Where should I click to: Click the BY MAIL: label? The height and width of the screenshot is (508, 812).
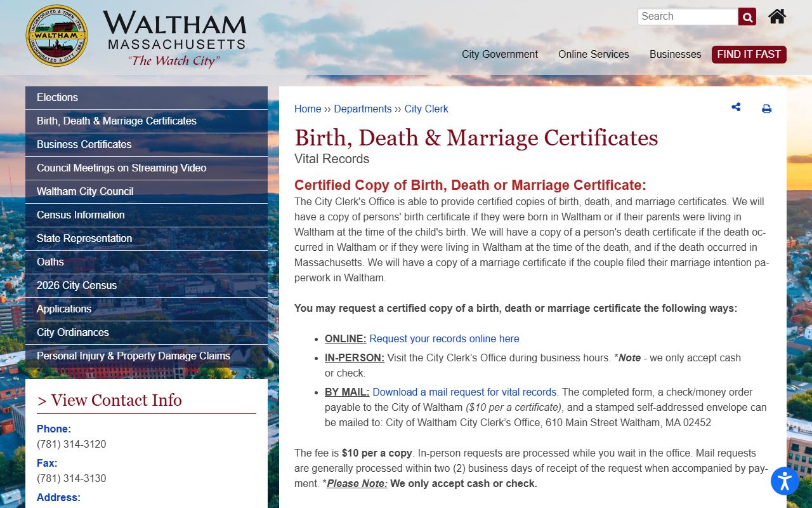347,392
